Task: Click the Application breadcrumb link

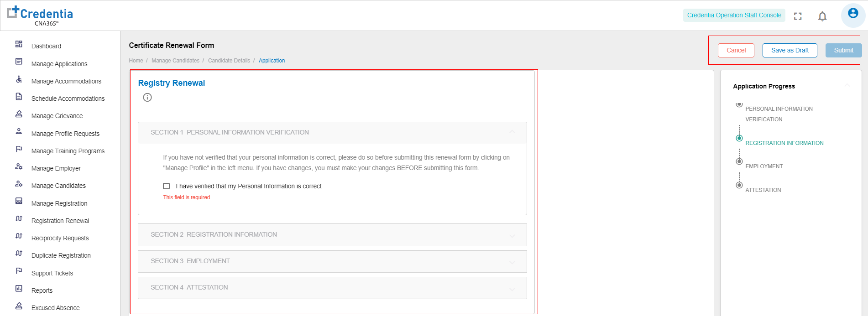Action: click(272, 61)
